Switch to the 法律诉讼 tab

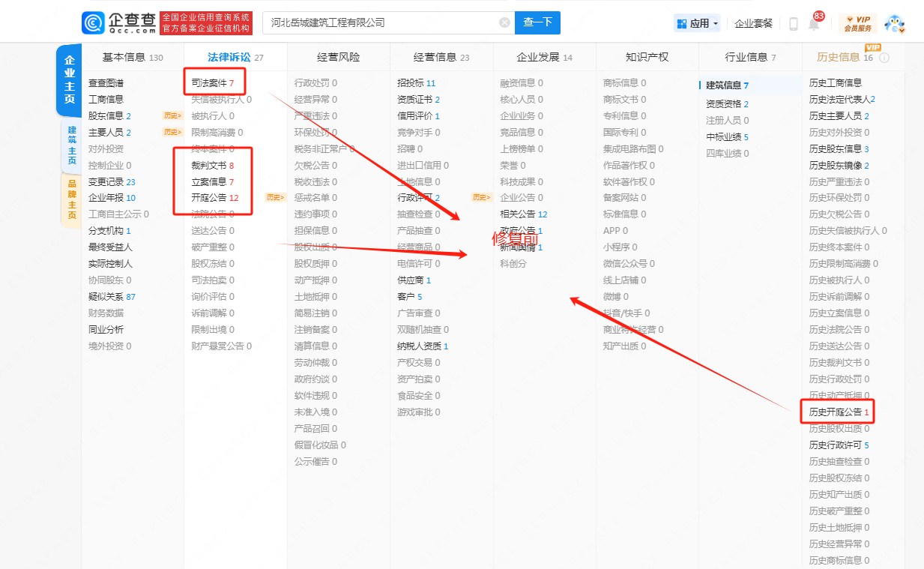[x=229, y=57]
